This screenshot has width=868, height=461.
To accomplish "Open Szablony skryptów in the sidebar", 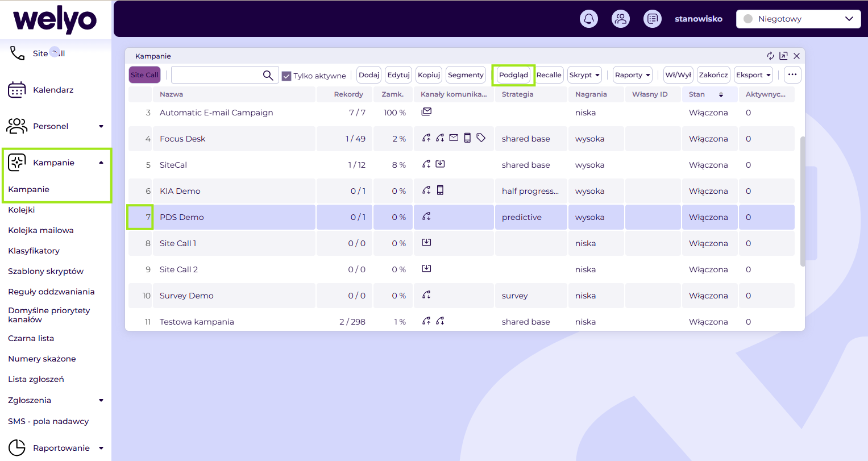I will click(46, 271).
